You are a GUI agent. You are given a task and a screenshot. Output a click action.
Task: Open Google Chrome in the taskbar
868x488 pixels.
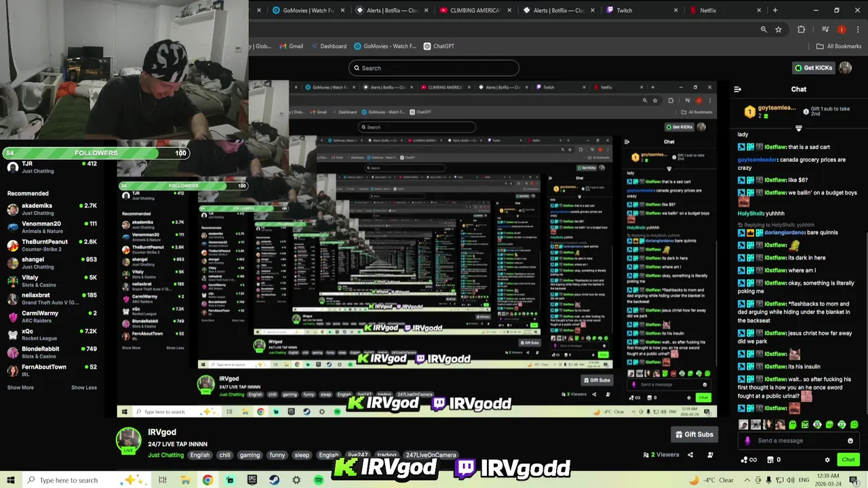(x=208, y=480)
